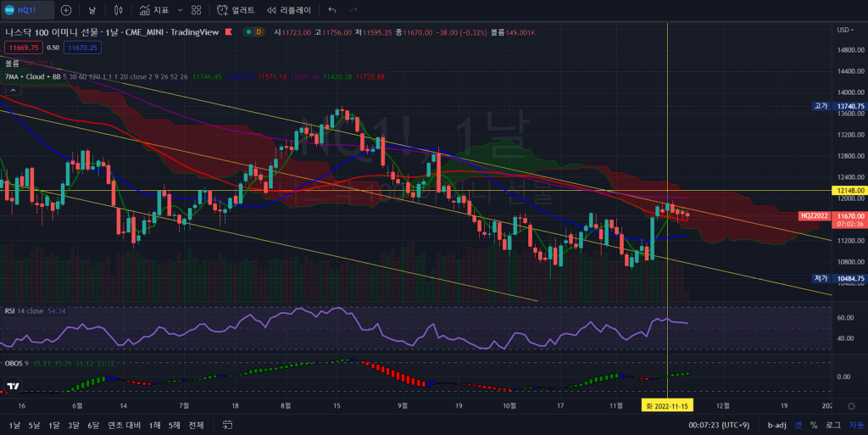868x435 pixels.
Task: Open the 날 time interval dropdown
Action: tap(92, 10)
